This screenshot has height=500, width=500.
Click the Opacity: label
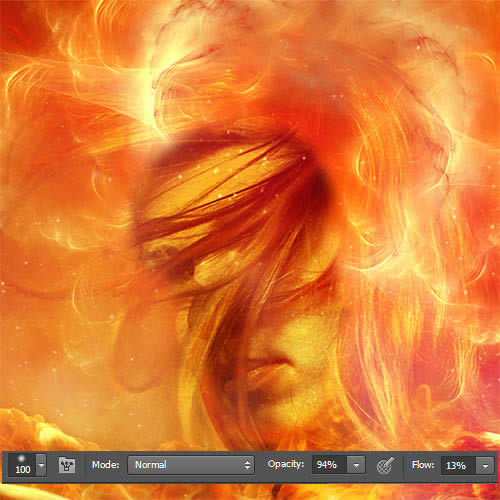tap(286, 464)
